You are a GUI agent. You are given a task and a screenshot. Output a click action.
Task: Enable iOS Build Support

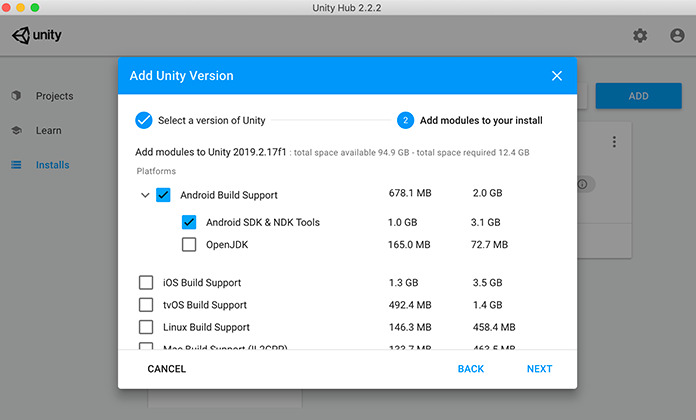(146, 282)
